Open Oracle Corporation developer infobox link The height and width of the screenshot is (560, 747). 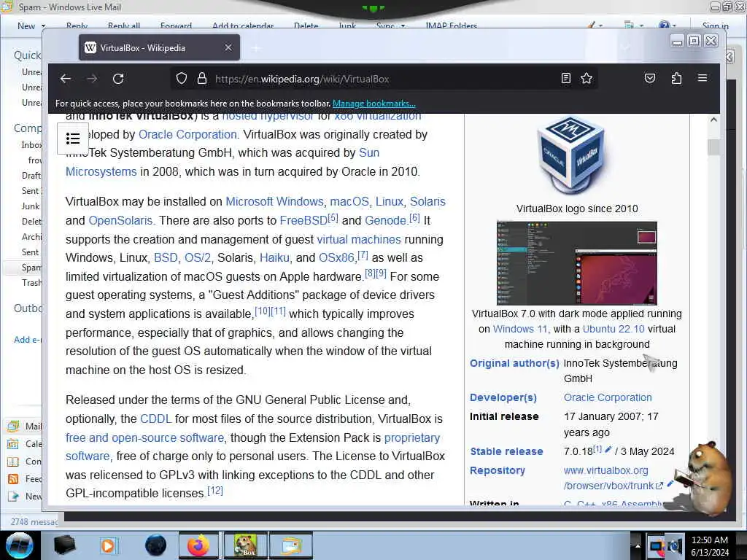[x=608, y=397]
